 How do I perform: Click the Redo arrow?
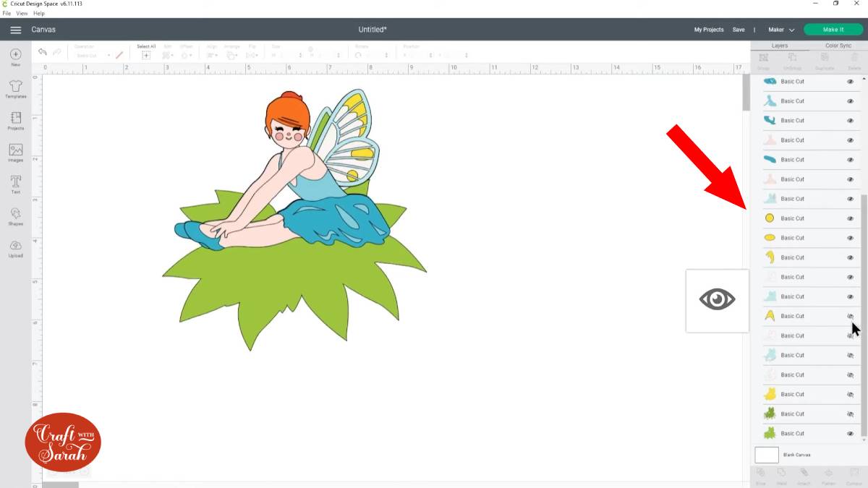click(57, 52)
